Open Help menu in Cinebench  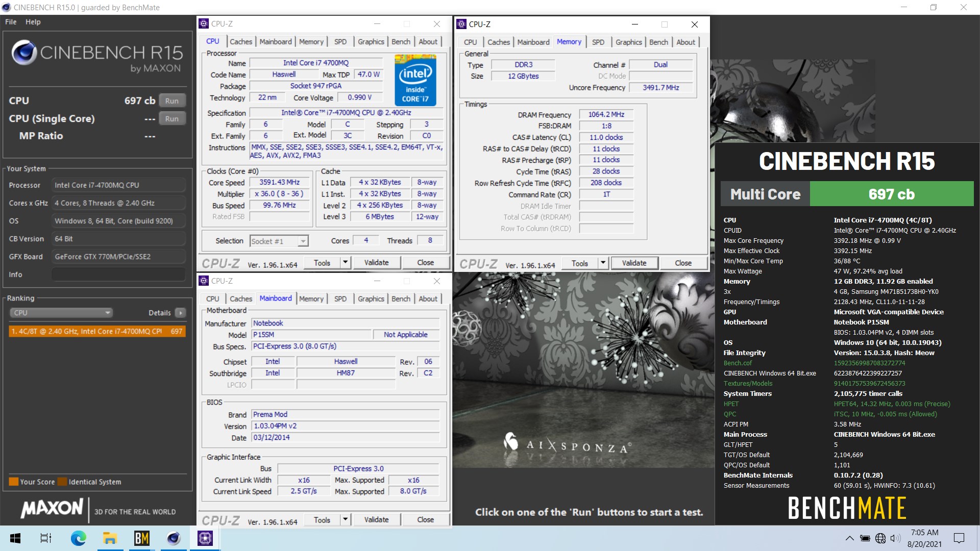pyautogui.click(x=33, y=22)
